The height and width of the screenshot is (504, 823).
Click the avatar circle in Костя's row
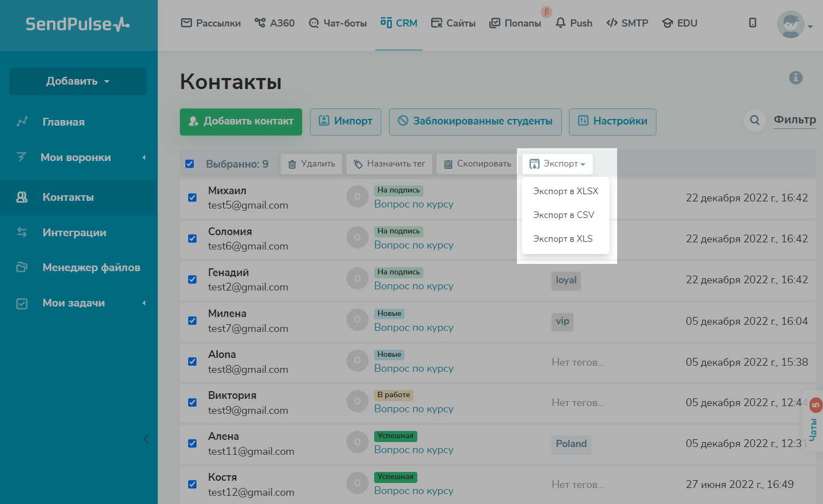(358, 483)
